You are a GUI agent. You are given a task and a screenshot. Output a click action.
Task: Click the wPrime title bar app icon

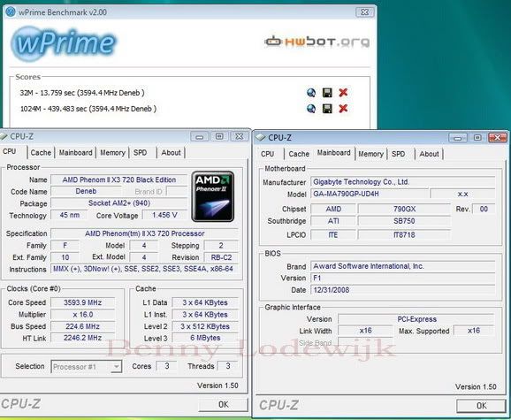pyautogui.click(x=11, y=12)
